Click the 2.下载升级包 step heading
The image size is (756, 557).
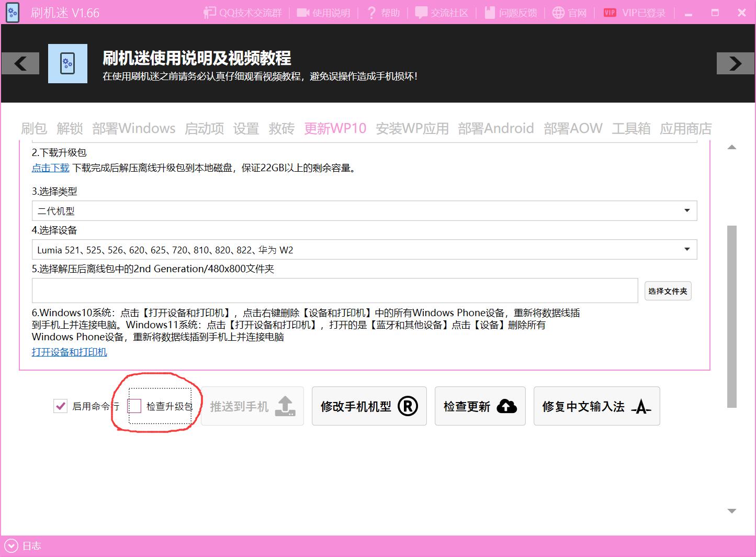(x=59, y=152)
